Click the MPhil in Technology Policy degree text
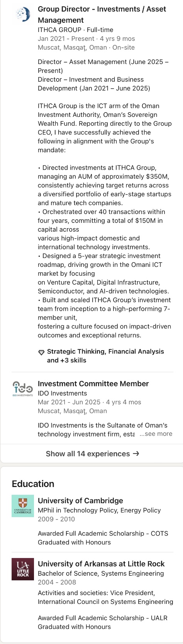 (99, 510)
